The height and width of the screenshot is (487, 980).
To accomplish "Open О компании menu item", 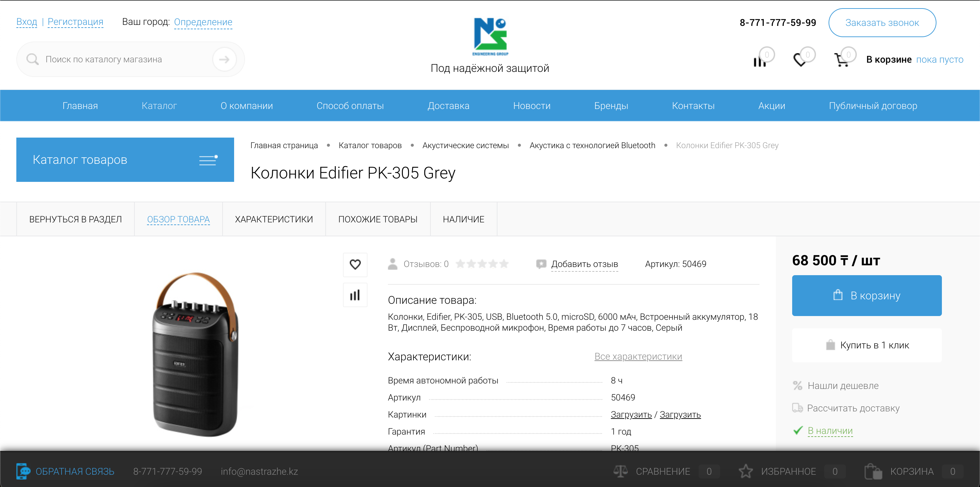I will coord(246,106).
